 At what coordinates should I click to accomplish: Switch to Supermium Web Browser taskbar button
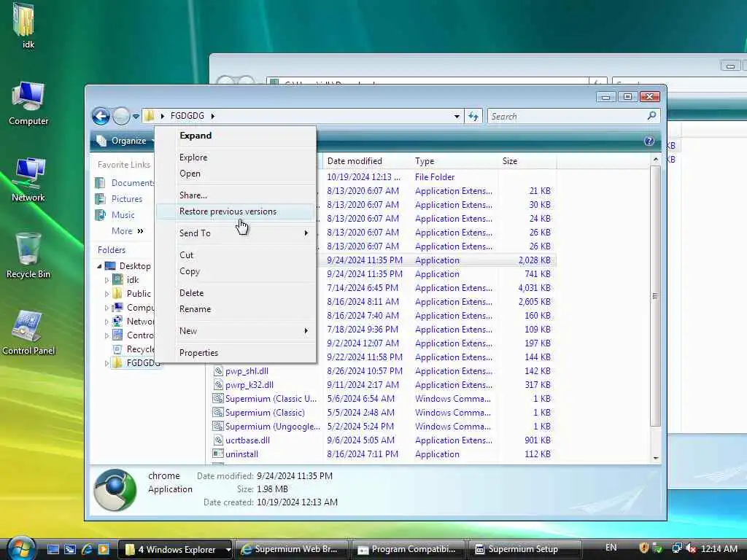pos(292,549)
